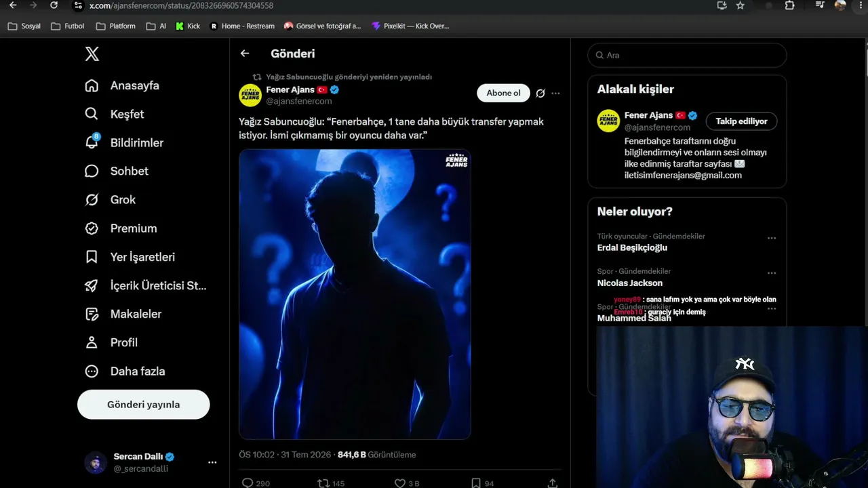Screen dimensions: 868x488
Task: Open Yer İşaretleri in the sidebar
Action: (130, 257)
